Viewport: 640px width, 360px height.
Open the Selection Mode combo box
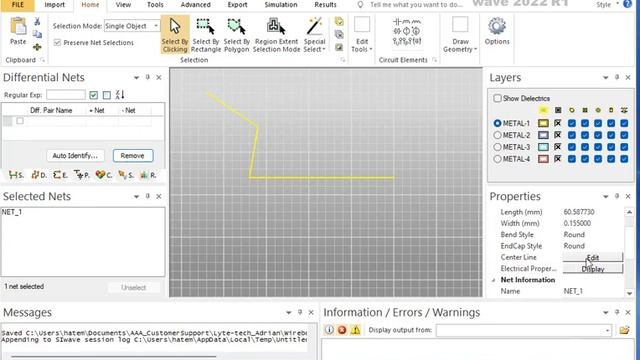132,26
